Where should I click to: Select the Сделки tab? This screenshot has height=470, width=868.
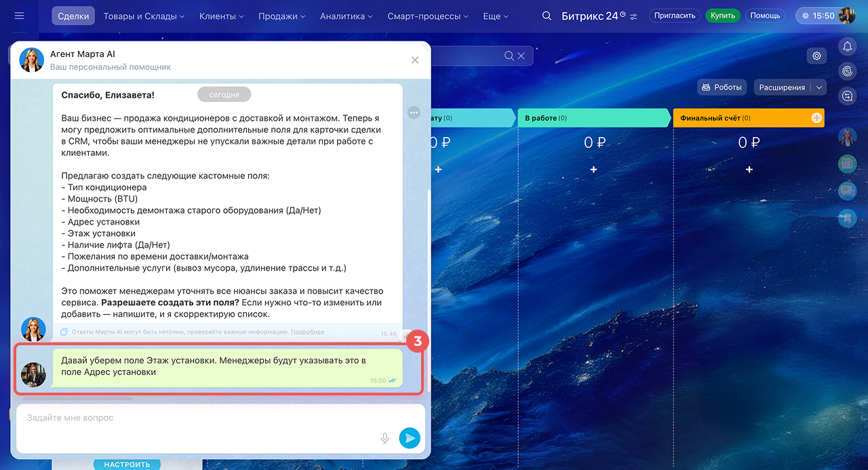click(x=73, y=16)
